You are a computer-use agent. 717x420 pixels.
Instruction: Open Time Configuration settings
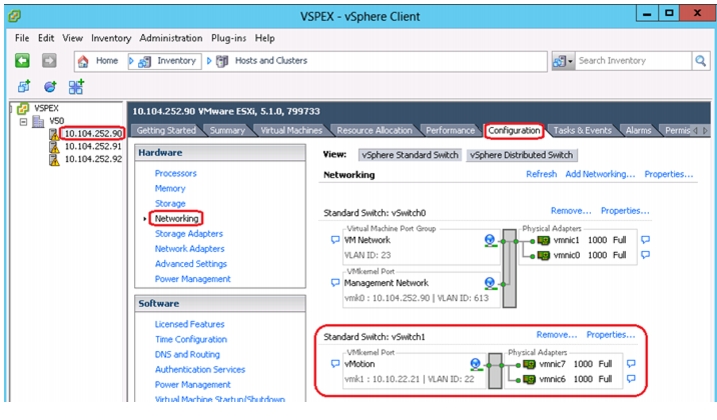coord(191,339)
